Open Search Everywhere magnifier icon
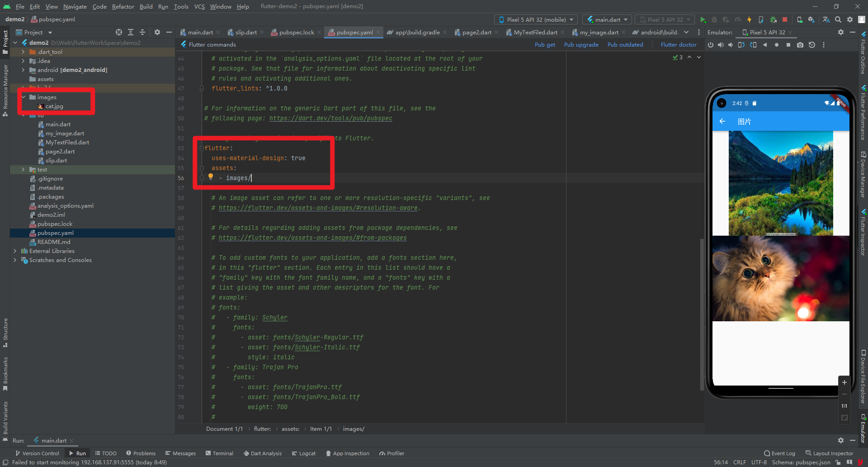868x467 pixels. 838,19
